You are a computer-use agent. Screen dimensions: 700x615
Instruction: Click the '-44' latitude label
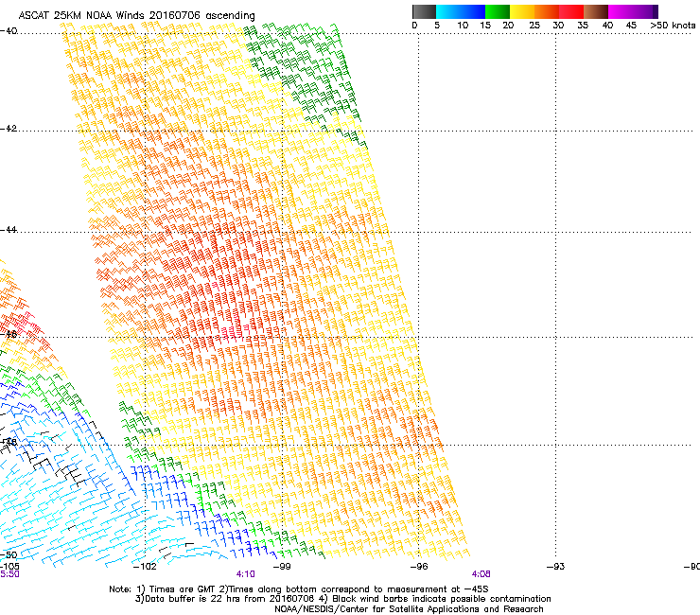coord(9,230)
